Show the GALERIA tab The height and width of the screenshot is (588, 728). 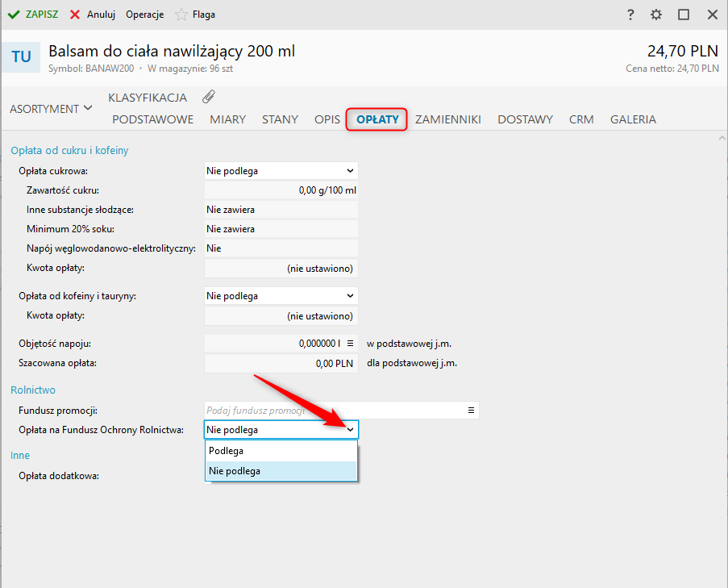click(x=633, y=119)
